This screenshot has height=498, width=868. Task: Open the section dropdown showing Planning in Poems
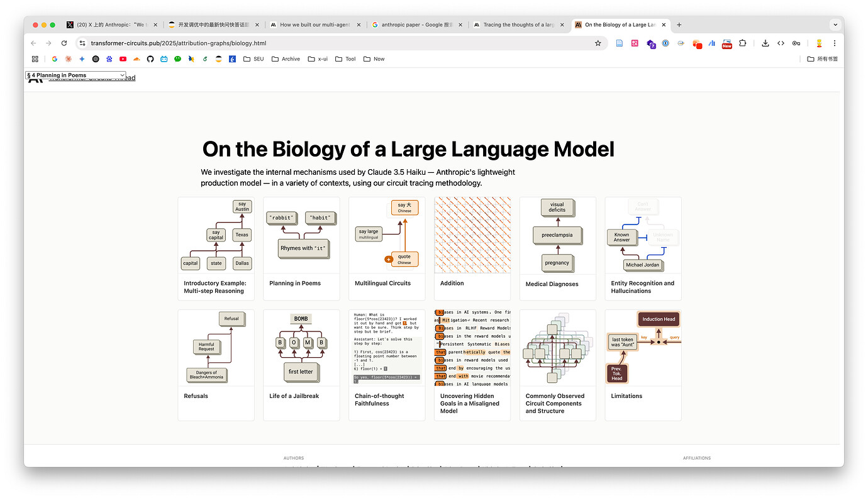point(75,75)
